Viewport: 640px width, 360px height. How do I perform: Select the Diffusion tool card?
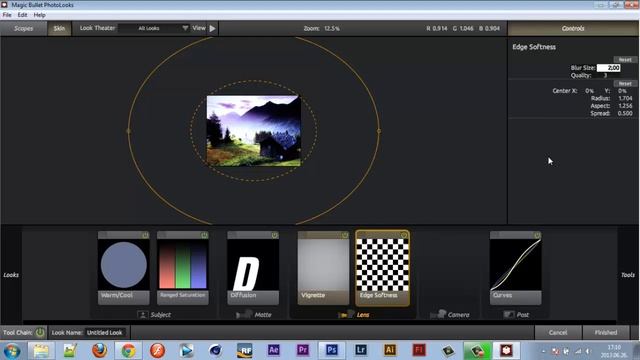pyautogui.click(x=253, y=268)
